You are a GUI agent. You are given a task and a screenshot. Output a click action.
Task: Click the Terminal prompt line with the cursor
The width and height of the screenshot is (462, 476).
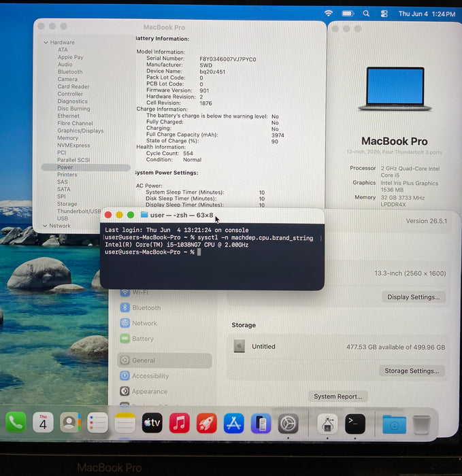coord(153,252)
